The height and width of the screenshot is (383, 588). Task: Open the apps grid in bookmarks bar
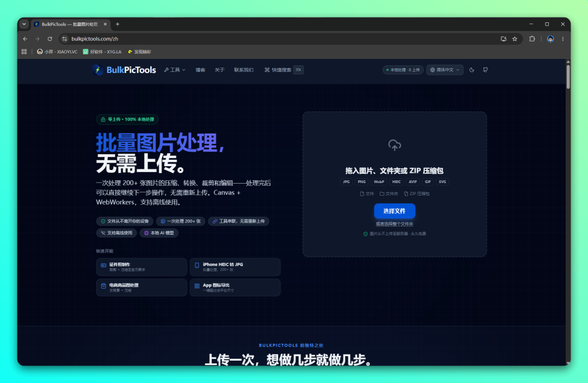[24, 52]
